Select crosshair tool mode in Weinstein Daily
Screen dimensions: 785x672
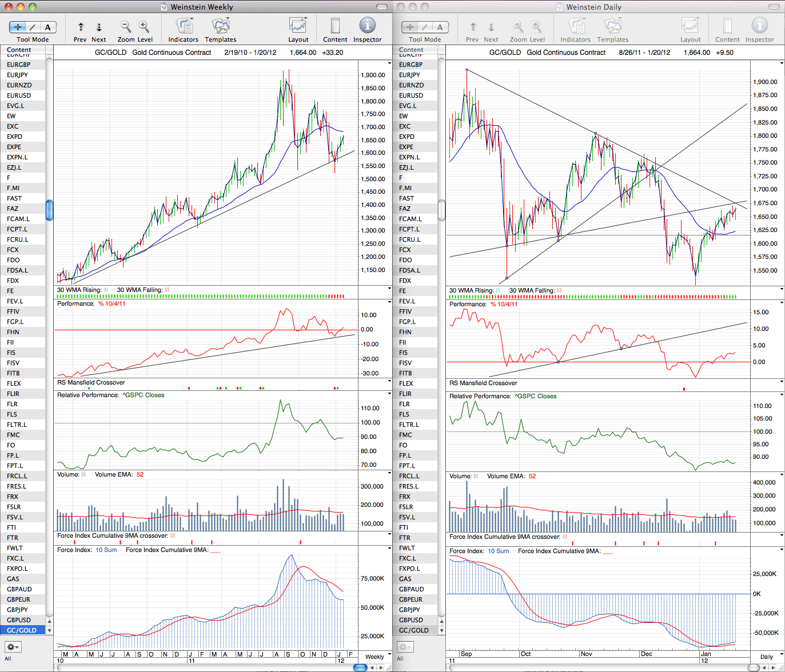click(x=410, y=27)
